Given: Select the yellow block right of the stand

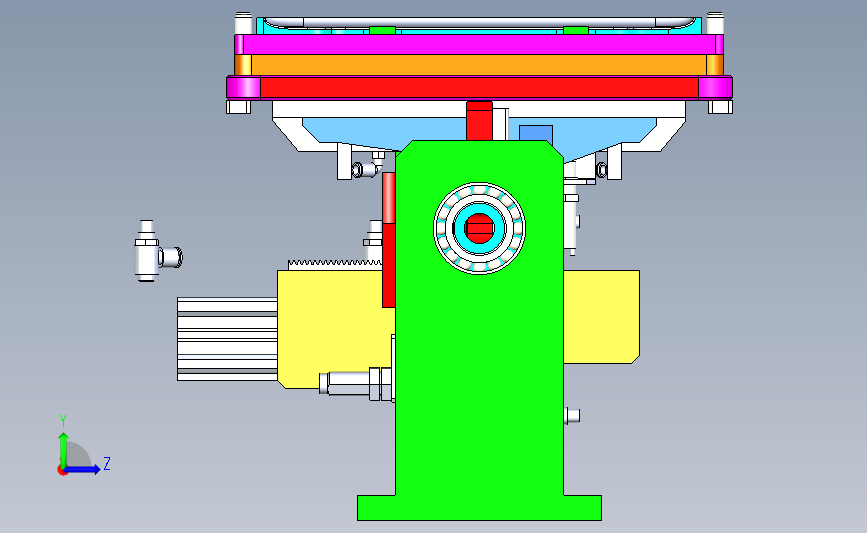Looking at the screenshot, I should 602,316.
